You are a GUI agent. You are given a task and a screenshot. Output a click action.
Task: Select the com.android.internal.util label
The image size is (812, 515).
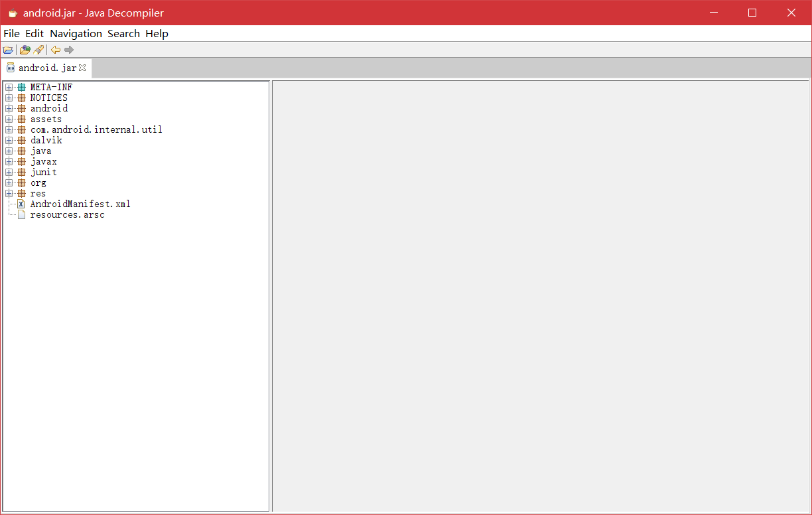tap(96, 129)
